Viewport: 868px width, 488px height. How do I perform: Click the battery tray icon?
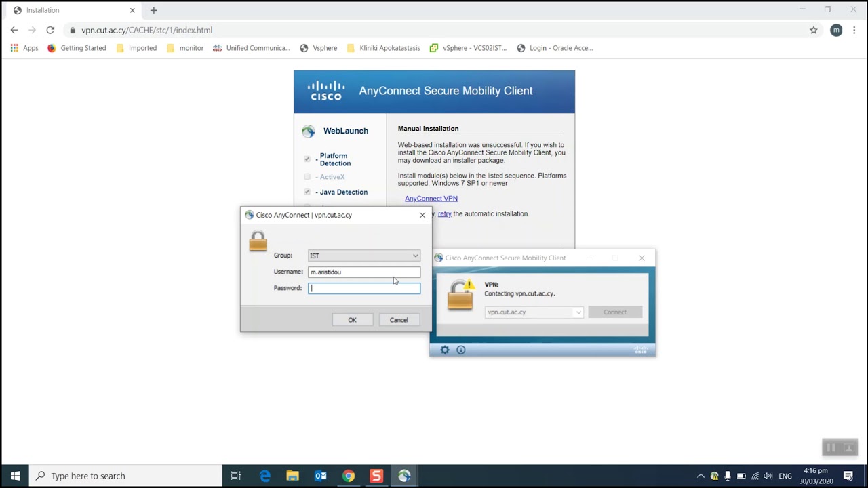pyautogui.click(x=741, y=476)
